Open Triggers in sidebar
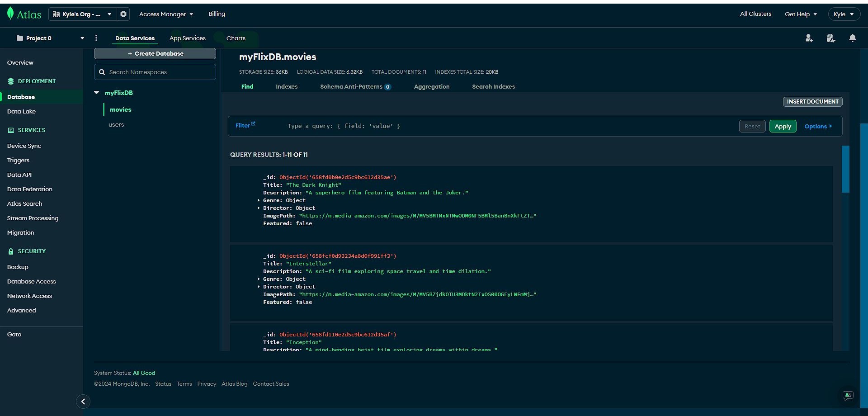This screenshot has width=868, height=416. coord(18,160)
